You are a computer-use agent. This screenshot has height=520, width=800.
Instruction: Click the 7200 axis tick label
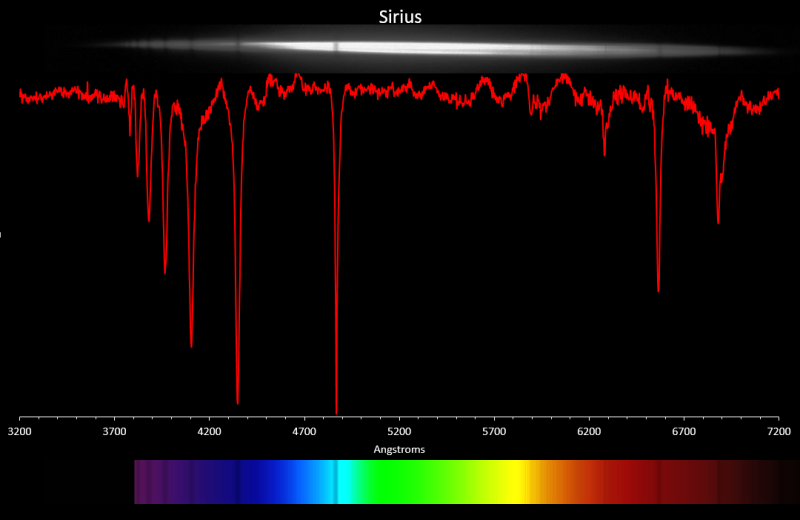[x=778, y=432]
